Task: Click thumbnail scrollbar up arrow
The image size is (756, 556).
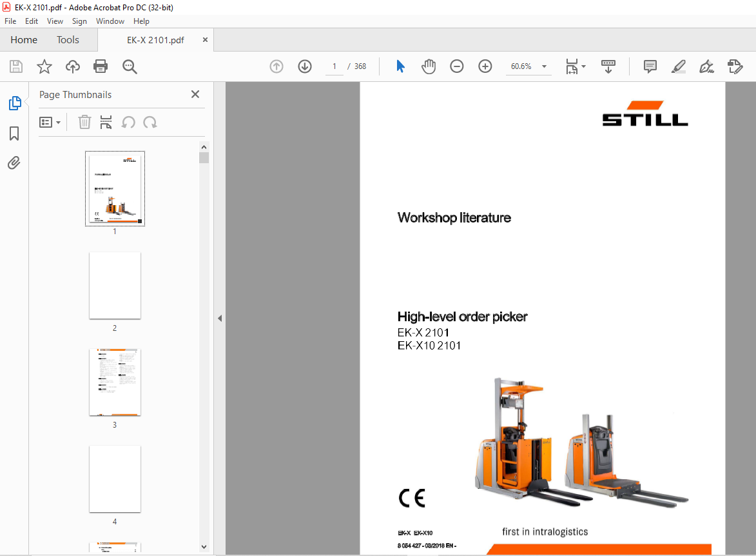Action: pyautogui.click(x=204, y=146)
